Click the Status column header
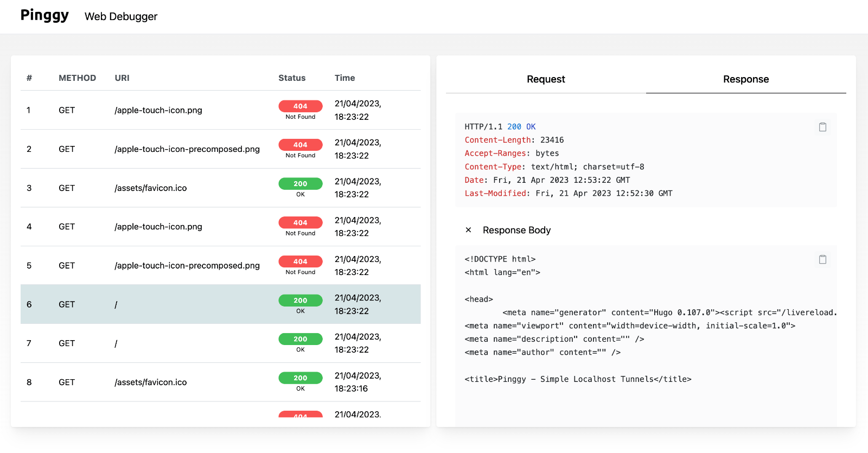The image size is (868, 453). (x=292, y=78)
